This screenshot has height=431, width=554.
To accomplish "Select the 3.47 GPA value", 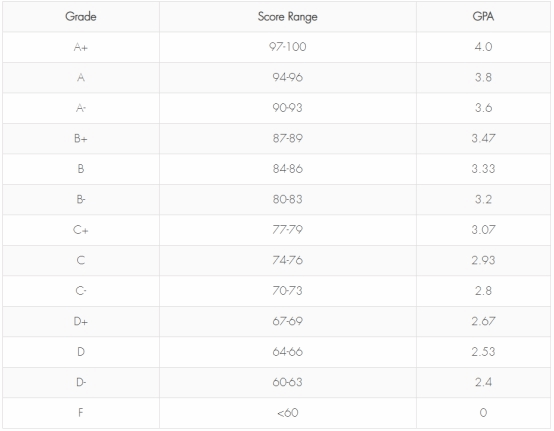I will (x=483, y=138).
